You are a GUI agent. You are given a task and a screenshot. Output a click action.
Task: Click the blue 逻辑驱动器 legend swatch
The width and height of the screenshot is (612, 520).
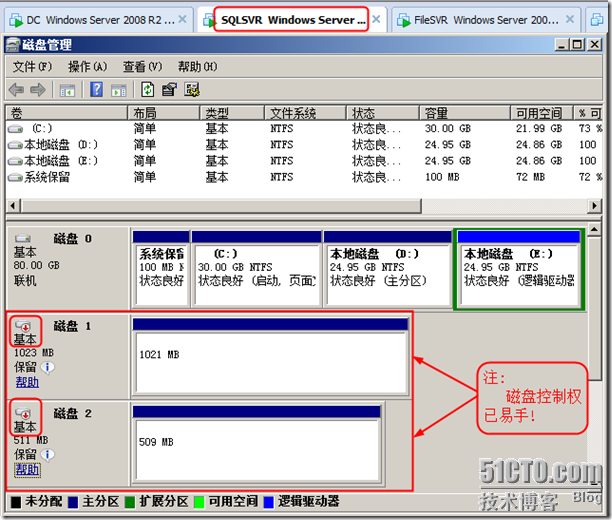click(x=269, y=502)
